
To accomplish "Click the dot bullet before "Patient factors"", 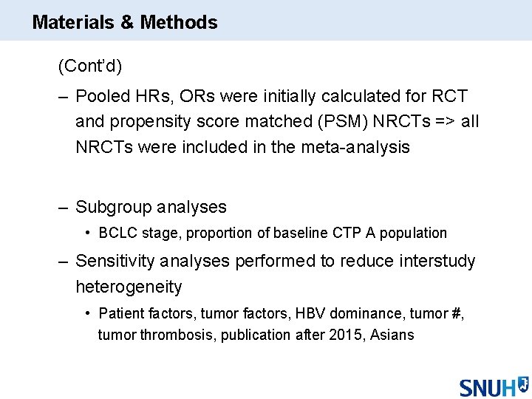I will tap(88, 313).
